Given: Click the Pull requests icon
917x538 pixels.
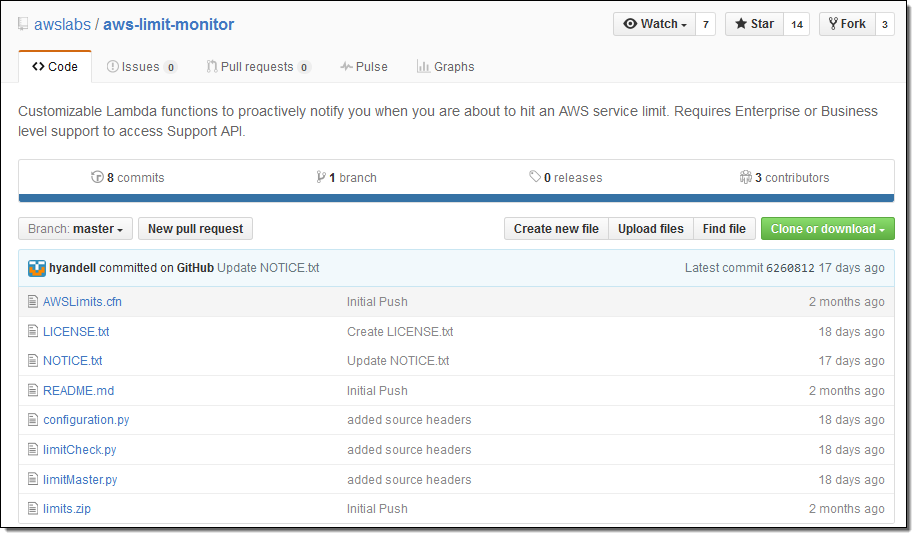Looking at the screenshot, I should click(x=212, y=67).
